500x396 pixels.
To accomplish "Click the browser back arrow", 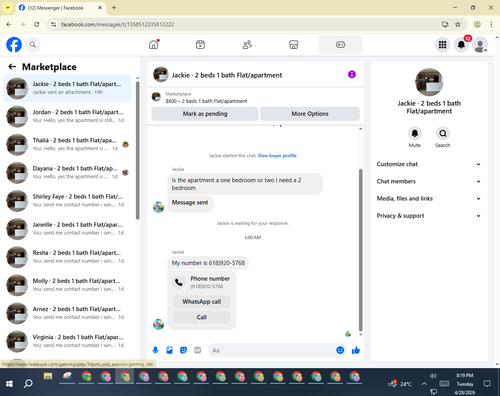I will coord(9,24).
